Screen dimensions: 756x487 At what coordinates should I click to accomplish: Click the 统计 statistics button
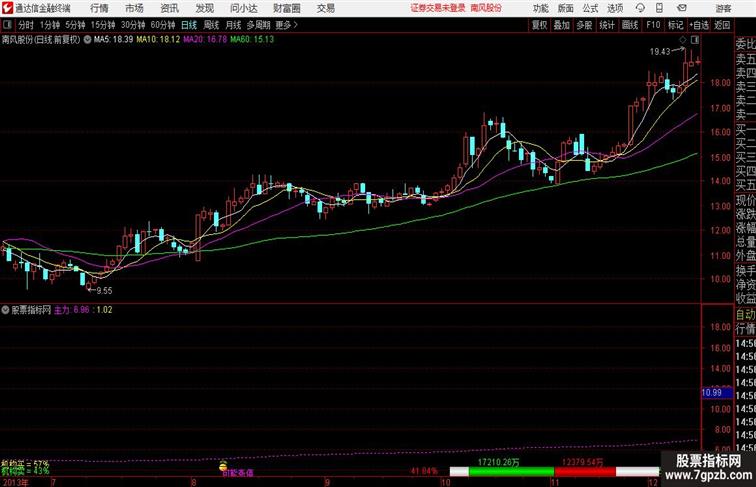click(607, 25)
